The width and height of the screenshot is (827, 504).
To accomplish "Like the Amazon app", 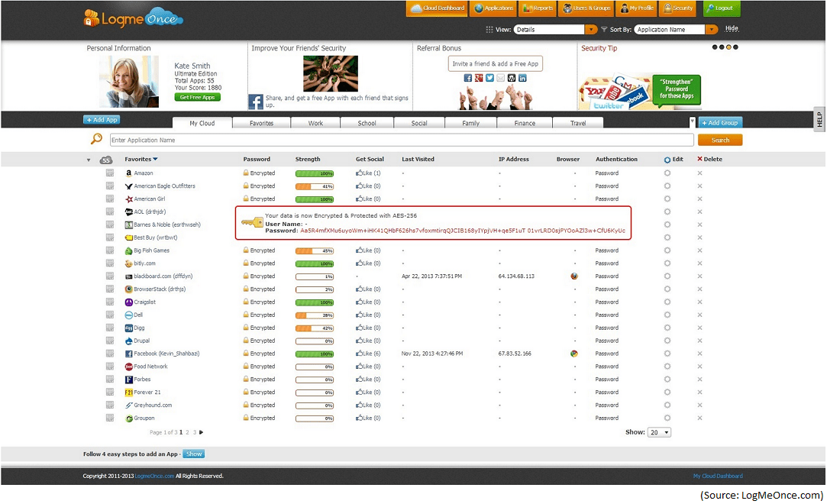I will point(368,173).
